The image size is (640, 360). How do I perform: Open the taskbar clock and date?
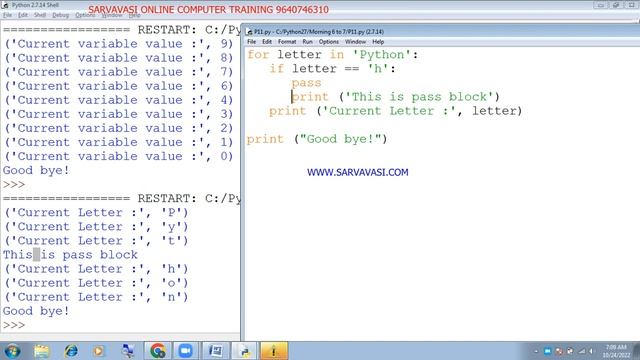tap(616, 351)
